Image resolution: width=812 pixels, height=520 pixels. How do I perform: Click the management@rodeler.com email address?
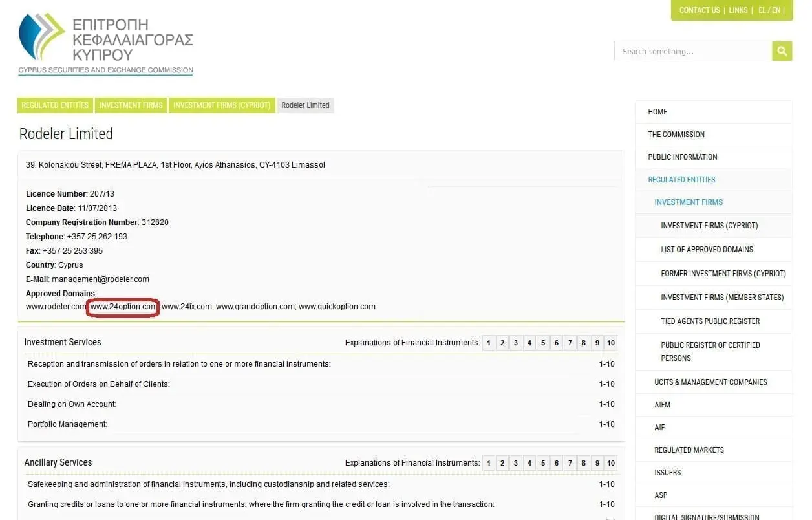[100, 279]
